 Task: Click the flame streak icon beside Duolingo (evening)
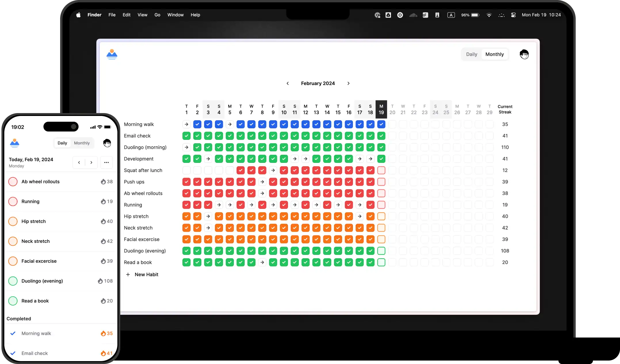tap(100, 281)
